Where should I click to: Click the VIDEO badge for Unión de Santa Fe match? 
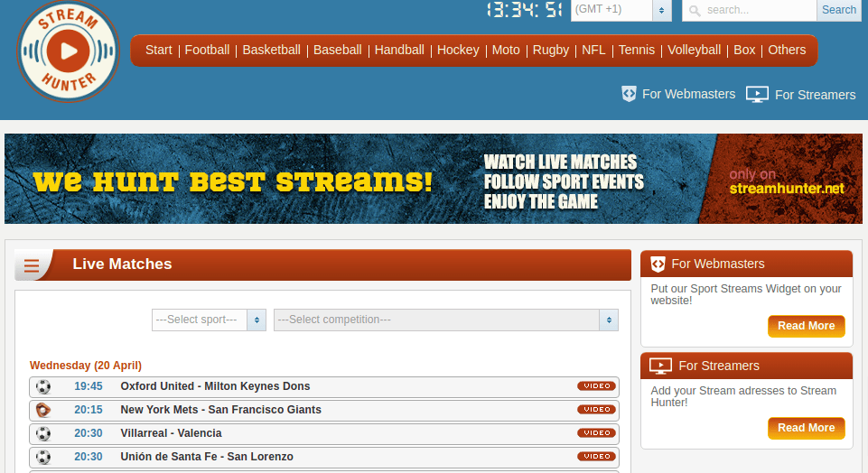pos(596,457)
